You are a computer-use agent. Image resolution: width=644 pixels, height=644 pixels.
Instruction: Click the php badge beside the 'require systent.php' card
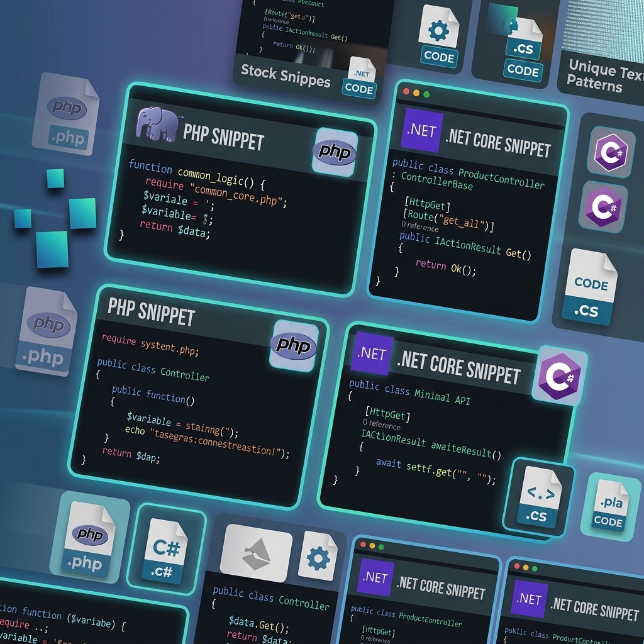point(294,345)
